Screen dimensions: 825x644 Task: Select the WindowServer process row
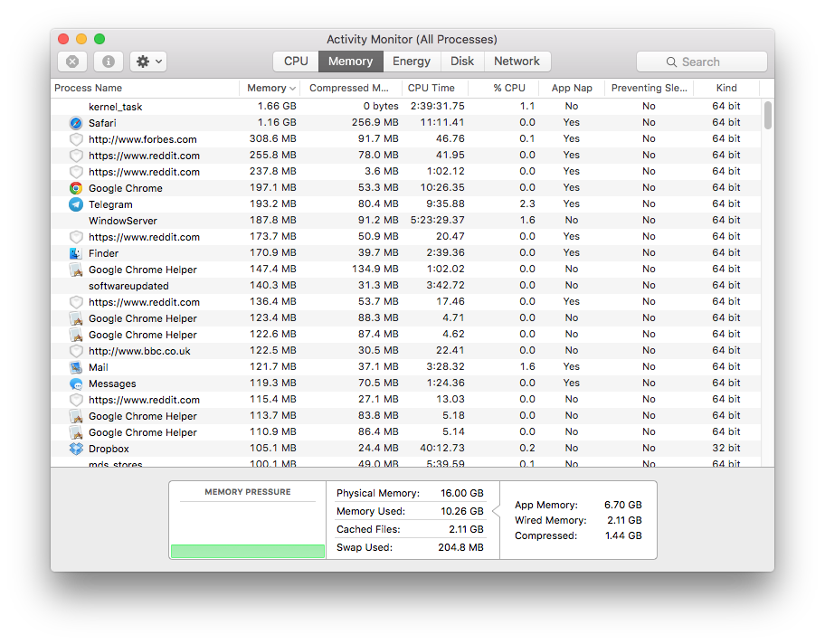click(405, 221)
